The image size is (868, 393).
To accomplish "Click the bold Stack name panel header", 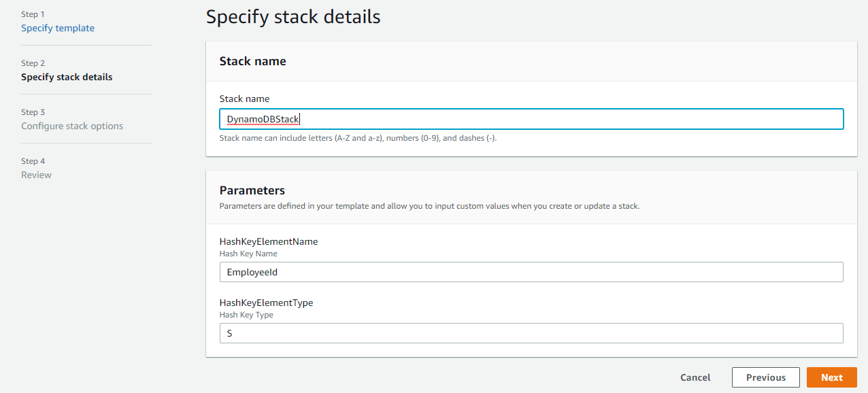I will click(252, 61).
